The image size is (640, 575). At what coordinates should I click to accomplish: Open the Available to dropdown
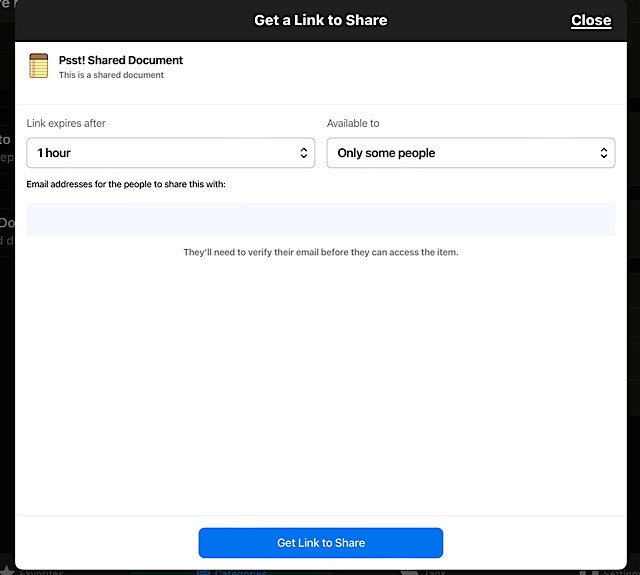tap(471, 153)
